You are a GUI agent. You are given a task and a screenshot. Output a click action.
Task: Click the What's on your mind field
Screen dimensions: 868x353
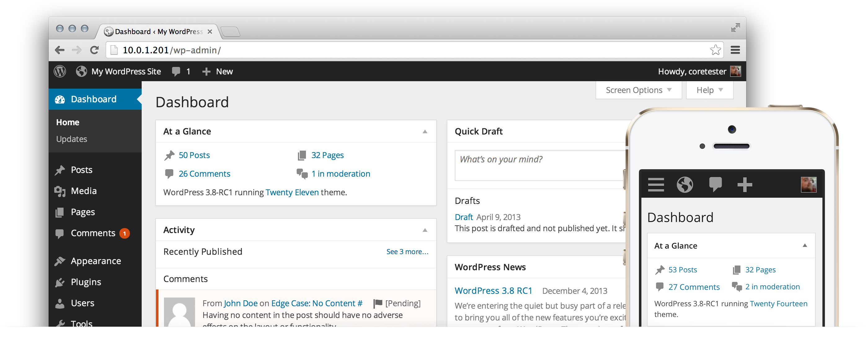pyautogui.click(x=540, y=165)
